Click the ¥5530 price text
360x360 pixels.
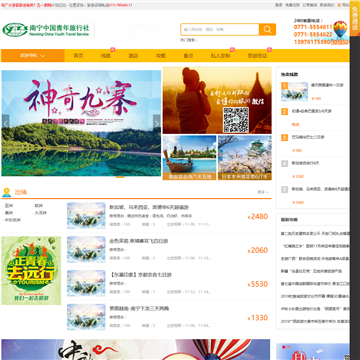tap(258, 284)
